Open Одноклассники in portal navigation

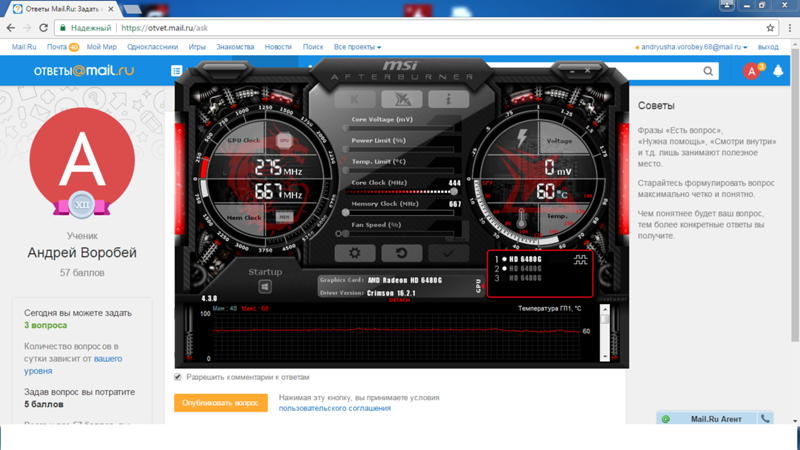coord(153,47)
